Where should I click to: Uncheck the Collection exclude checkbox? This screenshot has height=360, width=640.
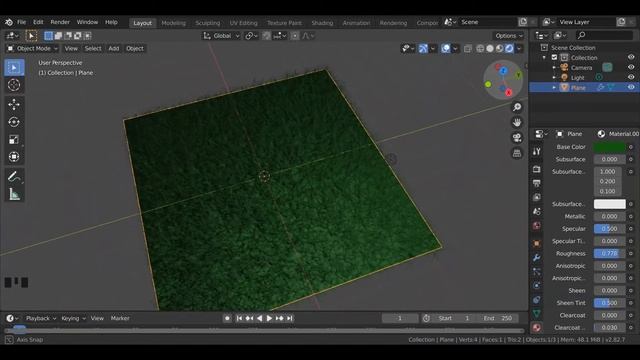[554, 58]
